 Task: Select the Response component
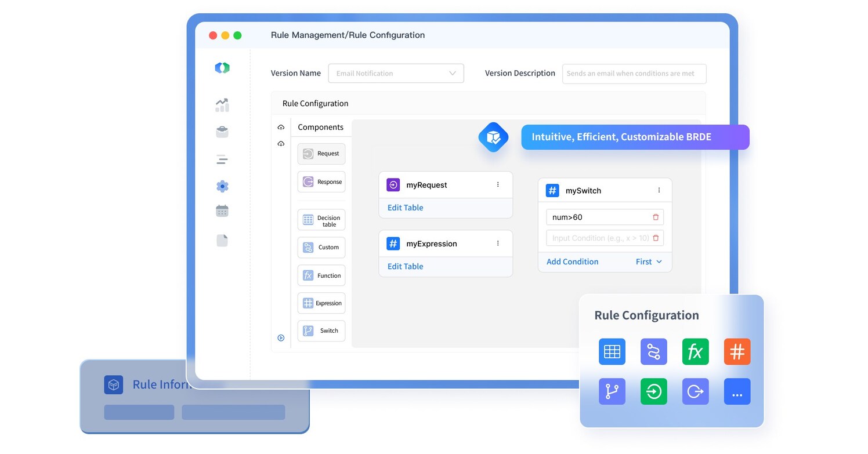[321, 181]
